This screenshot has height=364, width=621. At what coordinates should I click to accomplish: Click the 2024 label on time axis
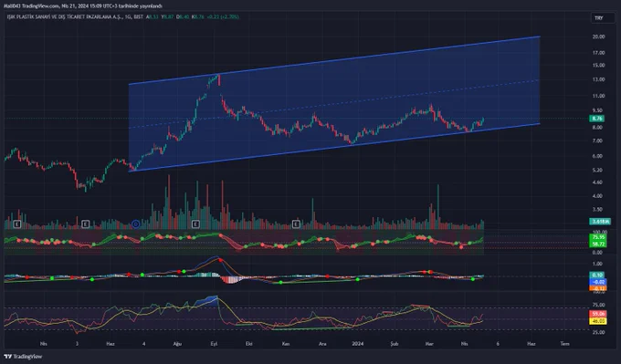click(358, 343)
